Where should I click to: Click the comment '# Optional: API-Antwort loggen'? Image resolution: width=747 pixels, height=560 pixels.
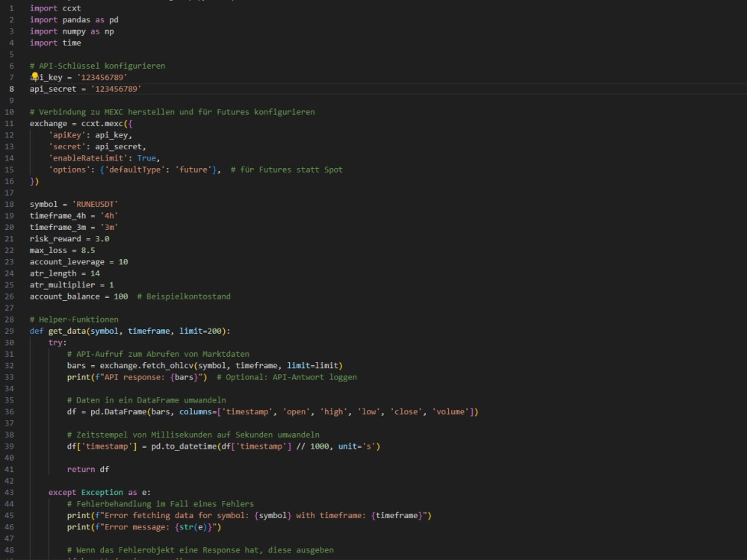(287, 377)
